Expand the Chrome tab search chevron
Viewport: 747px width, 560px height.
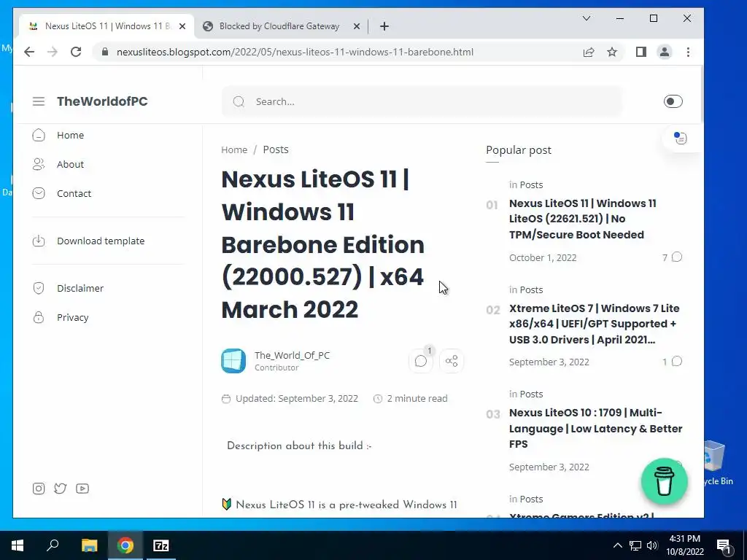click(x=587, y=18)
